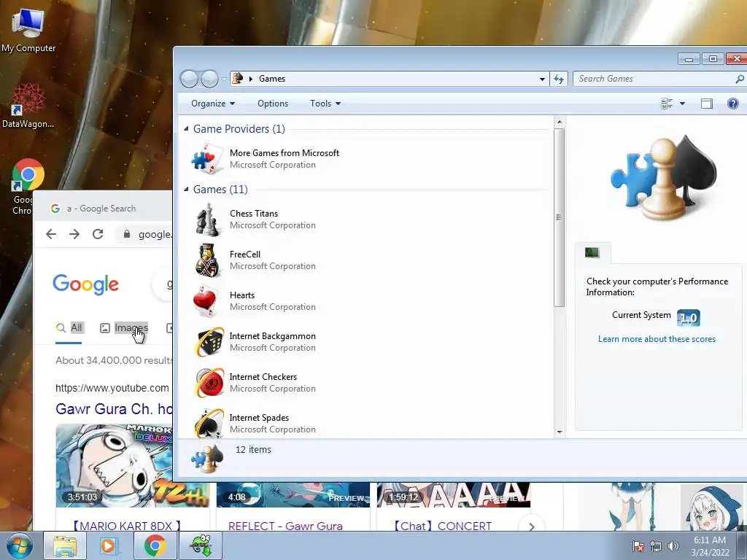The image size is (747, 560).
Task: Click the white-haired shark girl image thumbnail
Action: click(712, 507)
